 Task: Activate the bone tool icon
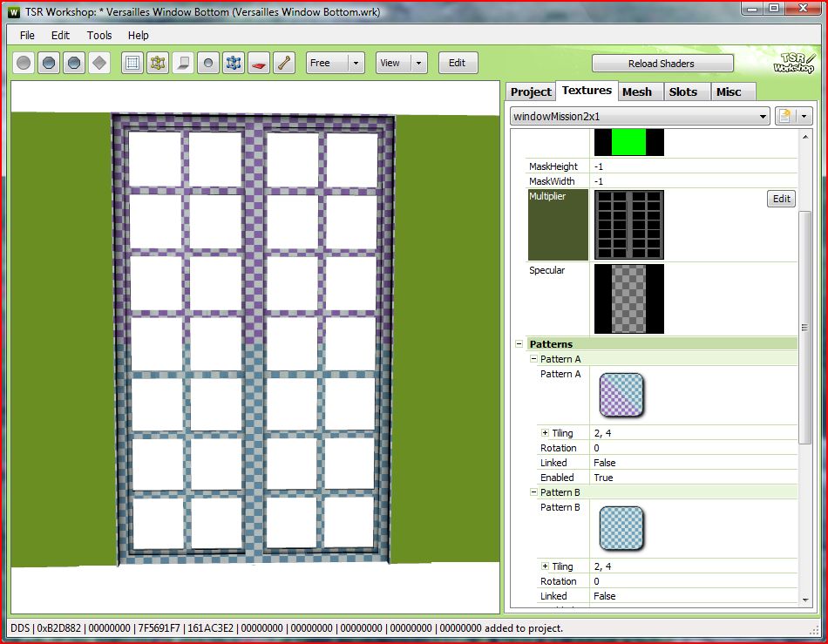click(x=283, y=62)
